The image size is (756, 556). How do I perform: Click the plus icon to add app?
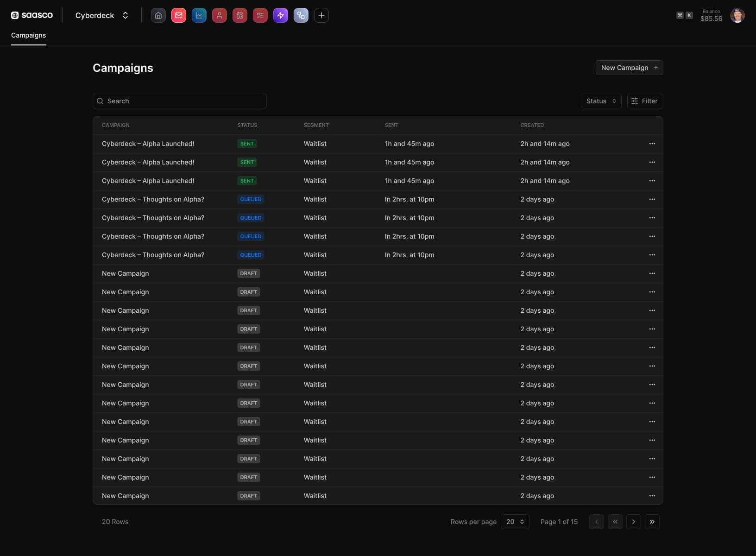[321, 15]
